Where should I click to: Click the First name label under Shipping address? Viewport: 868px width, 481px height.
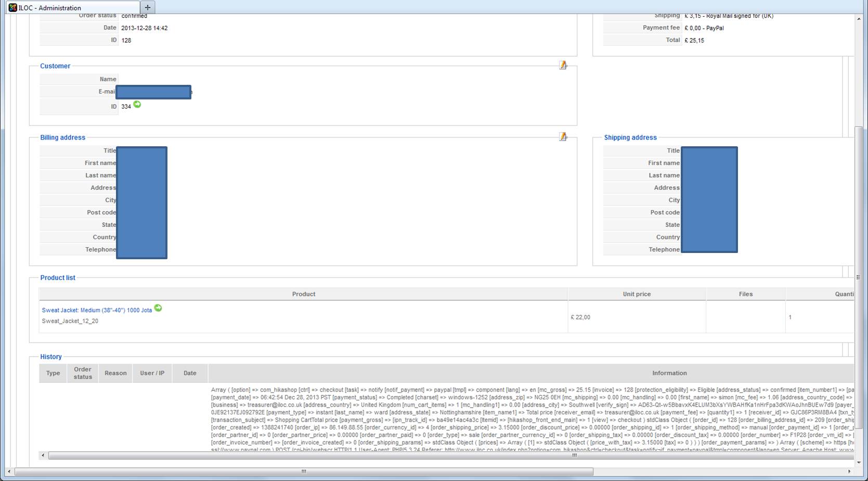point(664,163)
